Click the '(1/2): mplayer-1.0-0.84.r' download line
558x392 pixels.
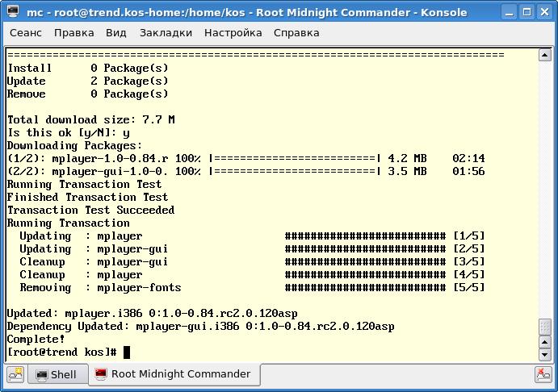click(246, 159)
